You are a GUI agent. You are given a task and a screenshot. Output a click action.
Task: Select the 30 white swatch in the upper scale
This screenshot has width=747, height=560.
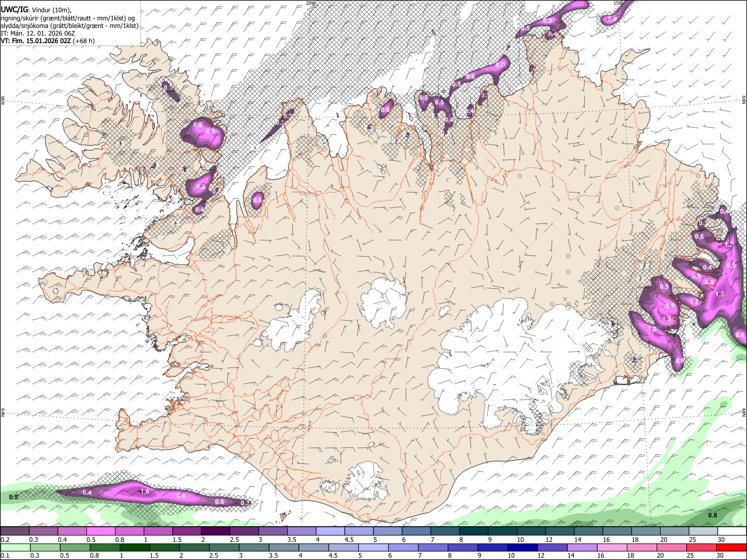coord(732,531)
